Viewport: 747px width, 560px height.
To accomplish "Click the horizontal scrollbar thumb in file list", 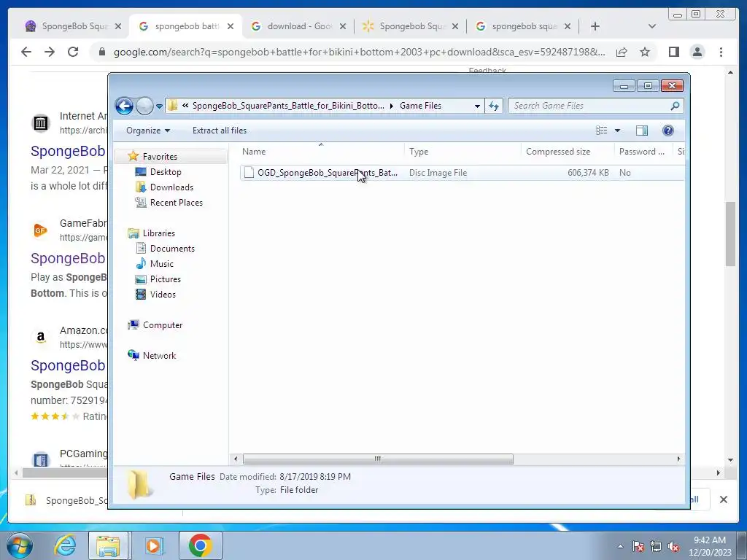I will 378,459.
